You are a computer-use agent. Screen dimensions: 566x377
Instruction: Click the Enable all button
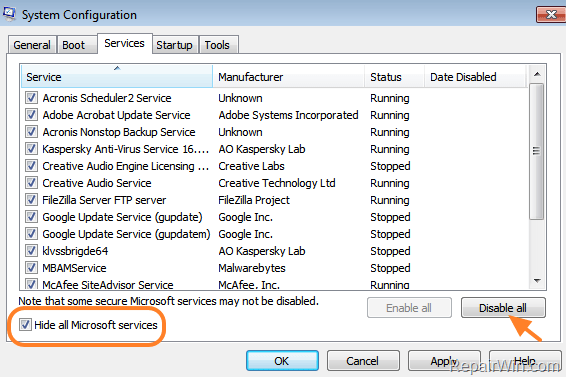click(409, 308)
